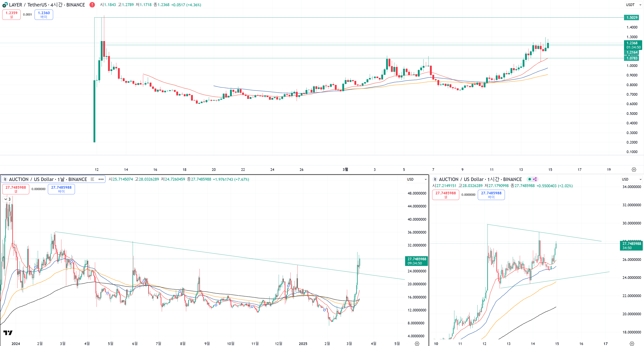Click the 1.0783 green price level label
This screenshot has height=346, width=644.
[631, 58]
